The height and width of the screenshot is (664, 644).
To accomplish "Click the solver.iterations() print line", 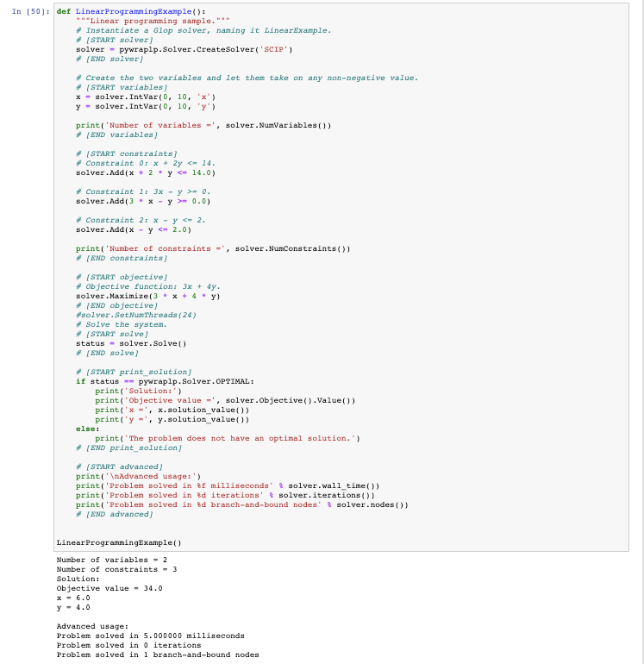I will (x=225, y=495).
